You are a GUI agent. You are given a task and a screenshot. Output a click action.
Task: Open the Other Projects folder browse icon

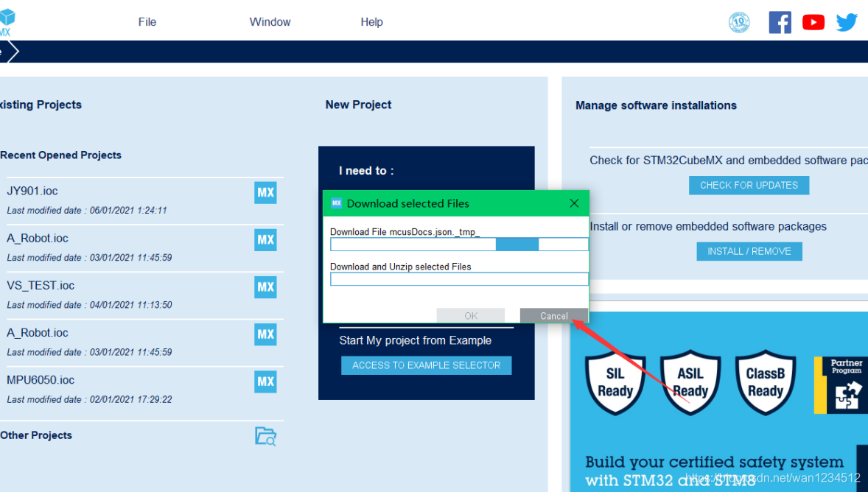click(x=265, y=436)
